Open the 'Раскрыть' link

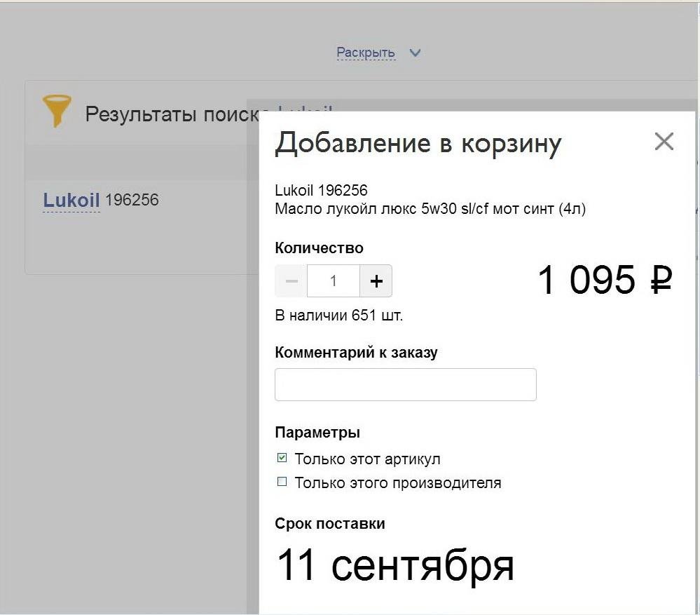(366, 53)
